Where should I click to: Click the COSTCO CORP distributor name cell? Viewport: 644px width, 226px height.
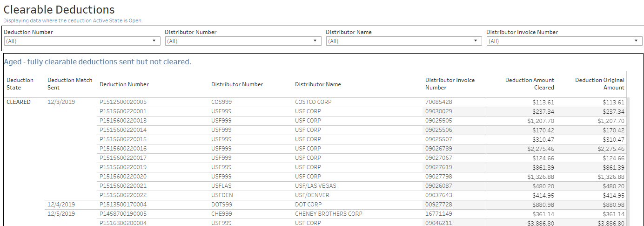point(313,102)
